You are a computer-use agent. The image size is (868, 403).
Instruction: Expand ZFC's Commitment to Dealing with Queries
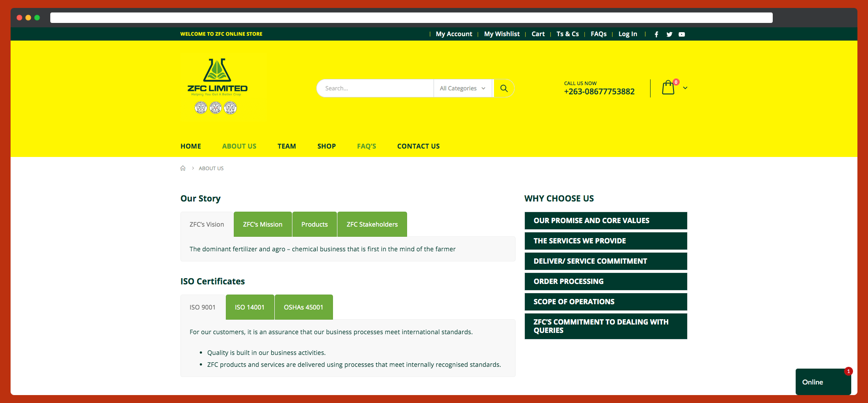[x=606, y=326]
